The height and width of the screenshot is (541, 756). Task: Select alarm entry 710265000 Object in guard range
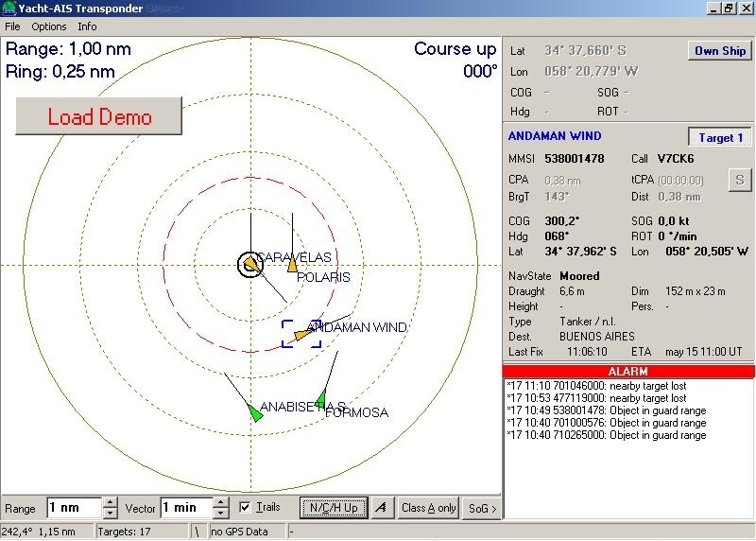click(x=607, y=435)
